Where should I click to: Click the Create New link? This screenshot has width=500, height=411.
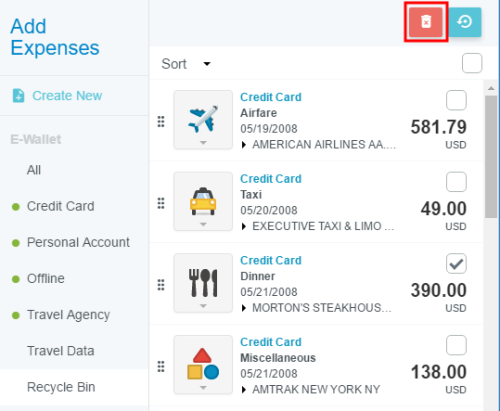pyautogui.click(x=67, y=96)
